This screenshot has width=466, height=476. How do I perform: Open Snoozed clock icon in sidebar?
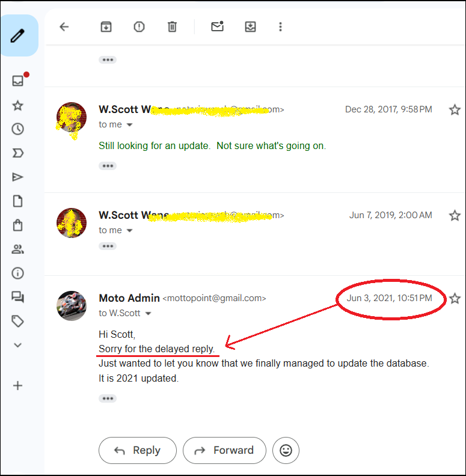click(x=17, y=129)
